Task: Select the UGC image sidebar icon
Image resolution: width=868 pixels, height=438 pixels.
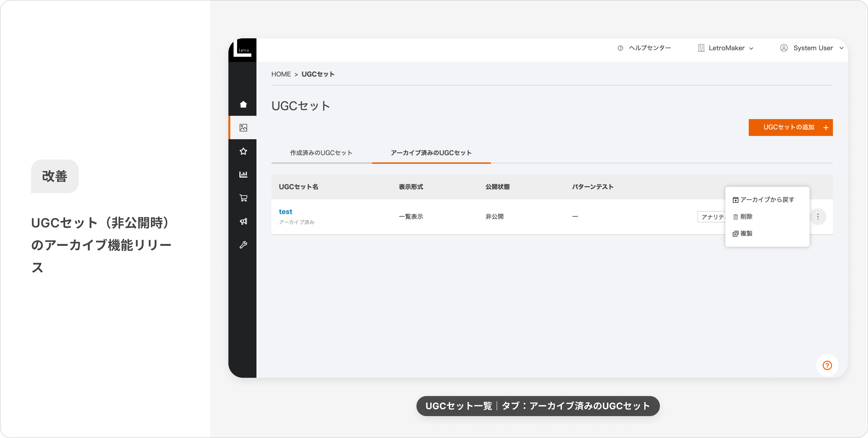Action: pyautogui.click(x=243, y=128)
